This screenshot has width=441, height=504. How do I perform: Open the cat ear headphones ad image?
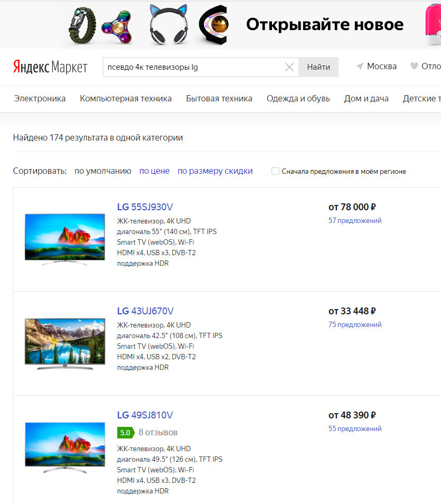tap(168, 25)
